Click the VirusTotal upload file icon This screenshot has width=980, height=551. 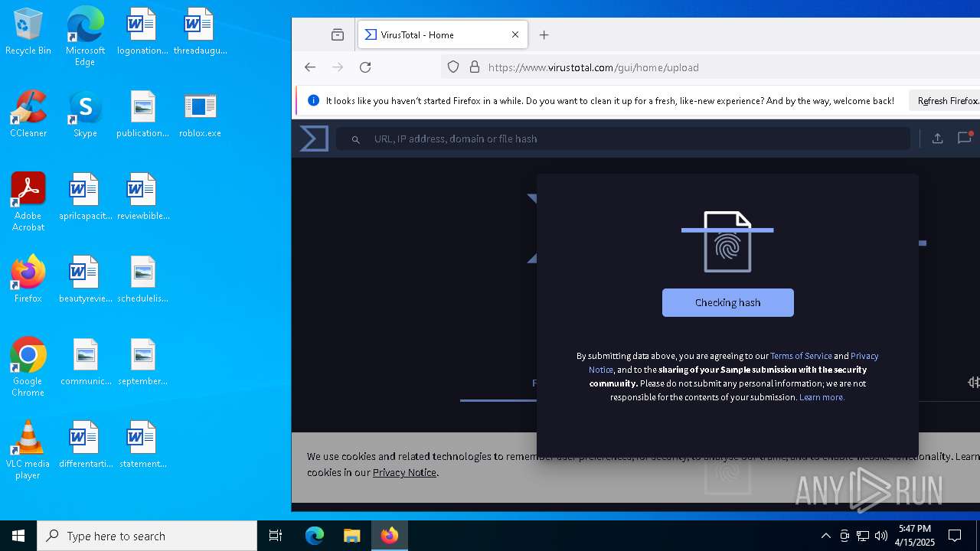coord(937,139)
